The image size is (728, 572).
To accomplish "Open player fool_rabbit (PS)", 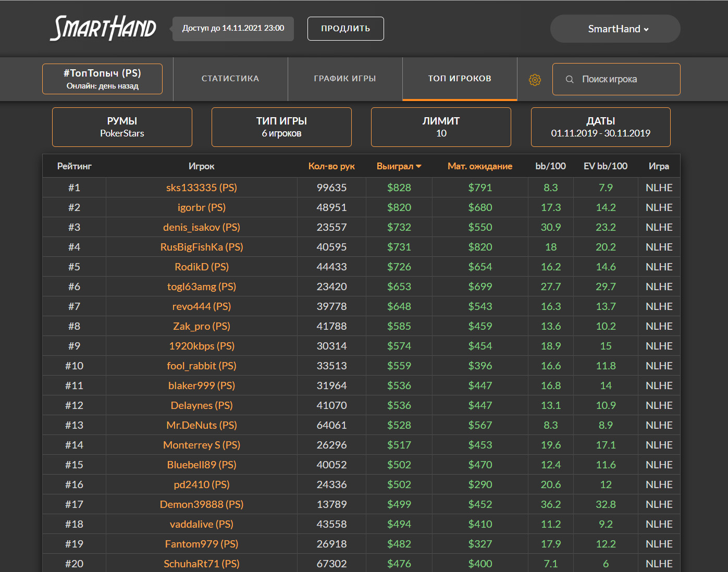I will pyautogui.click(x=202, y=366).
